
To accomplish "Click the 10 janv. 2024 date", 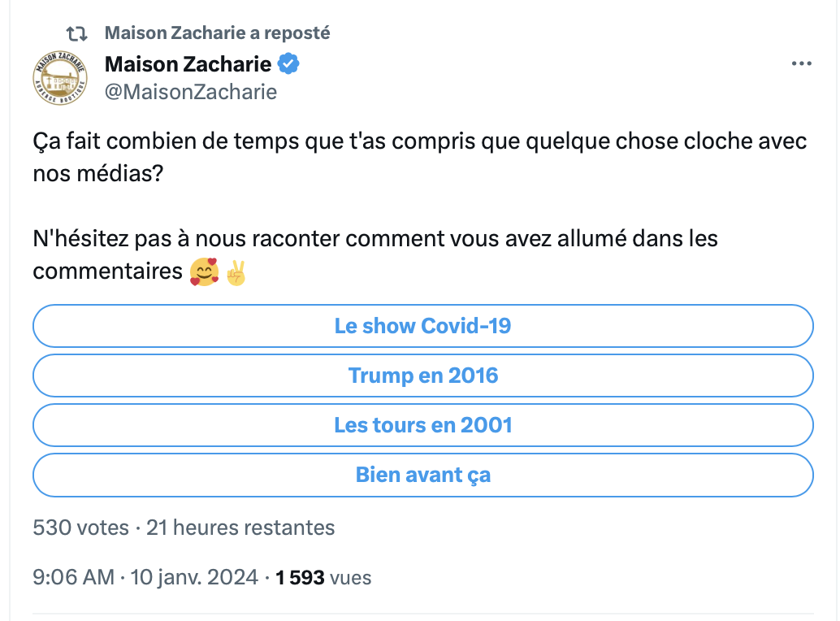I will tap(194, 578).
